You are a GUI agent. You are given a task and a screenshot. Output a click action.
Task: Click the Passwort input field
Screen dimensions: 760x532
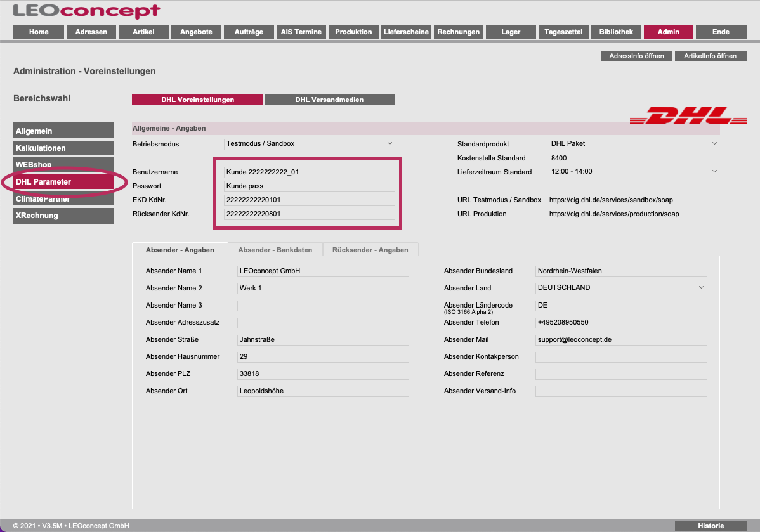coord(309,186)
